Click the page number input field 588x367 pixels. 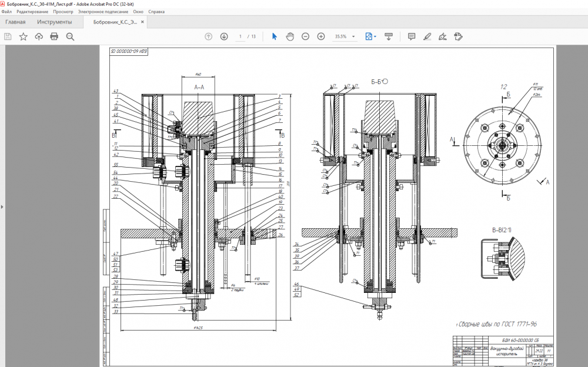[240, 36]
